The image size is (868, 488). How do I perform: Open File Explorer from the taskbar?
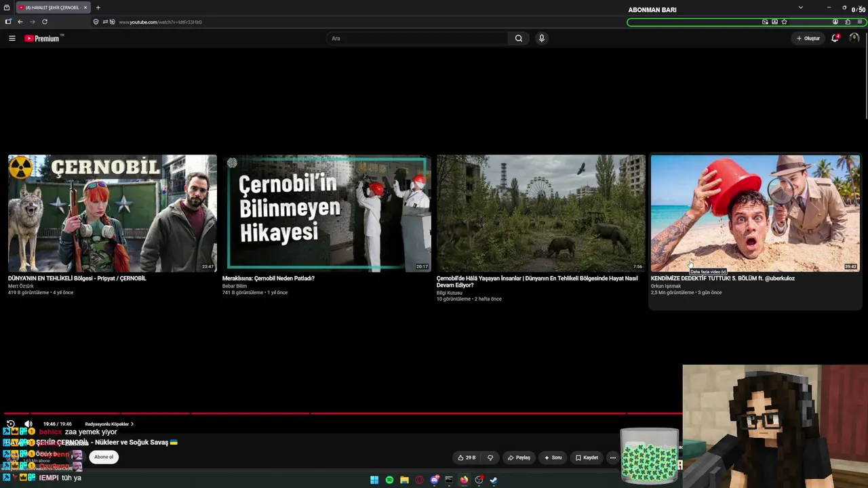[404, 480]
